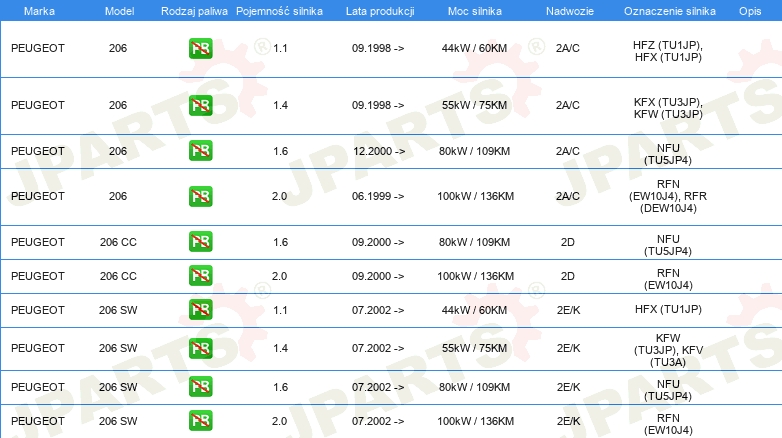Click the 2.0 capacity in the 06.1999 row
782x438 pixels.
click(279, 196)
